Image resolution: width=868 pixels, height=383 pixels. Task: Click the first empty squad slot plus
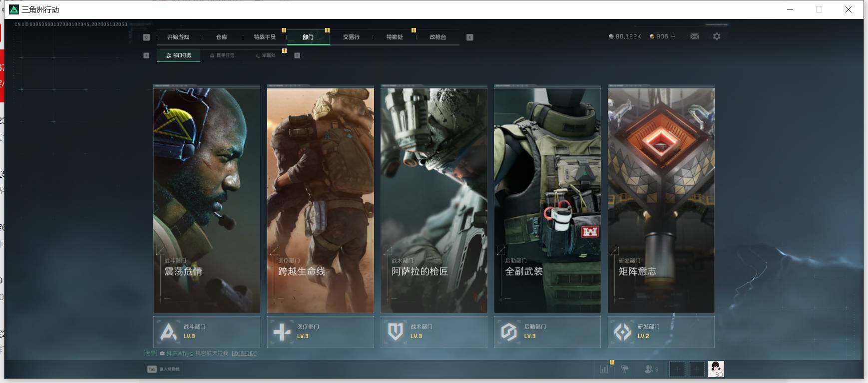coord(677,370)
